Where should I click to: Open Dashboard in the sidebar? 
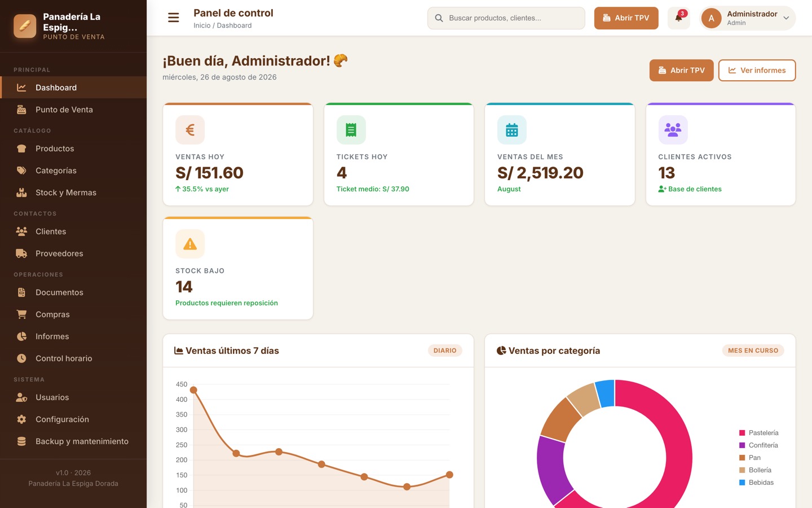(73, 87)
